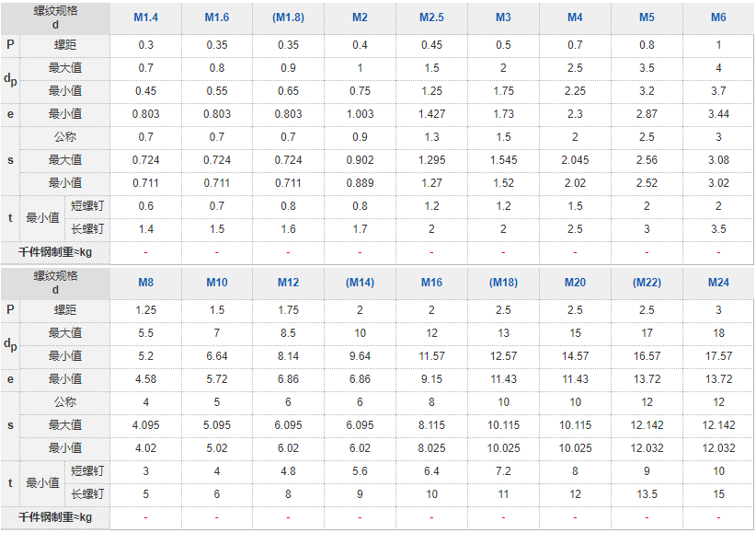
Task: Click the M6 pitch value cell
Action: pos(718,45)
